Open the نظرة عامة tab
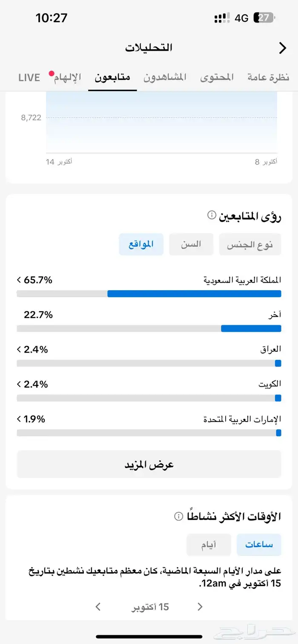 click(268, 77)
